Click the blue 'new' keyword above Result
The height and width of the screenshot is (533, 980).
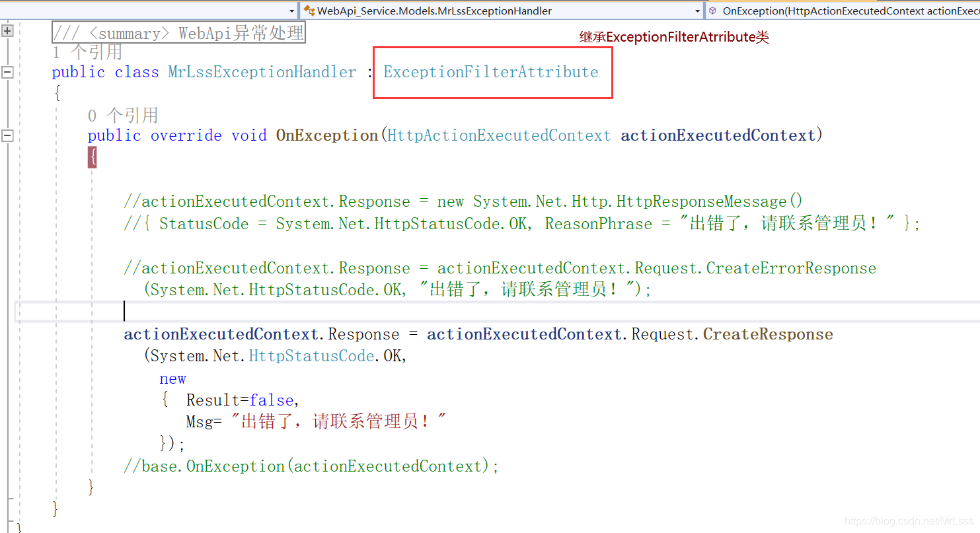(172, 379)
